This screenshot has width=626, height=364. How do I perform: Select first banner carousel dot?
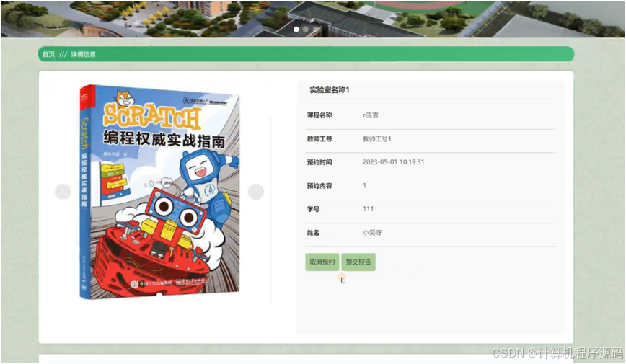(x=296, y=29)
